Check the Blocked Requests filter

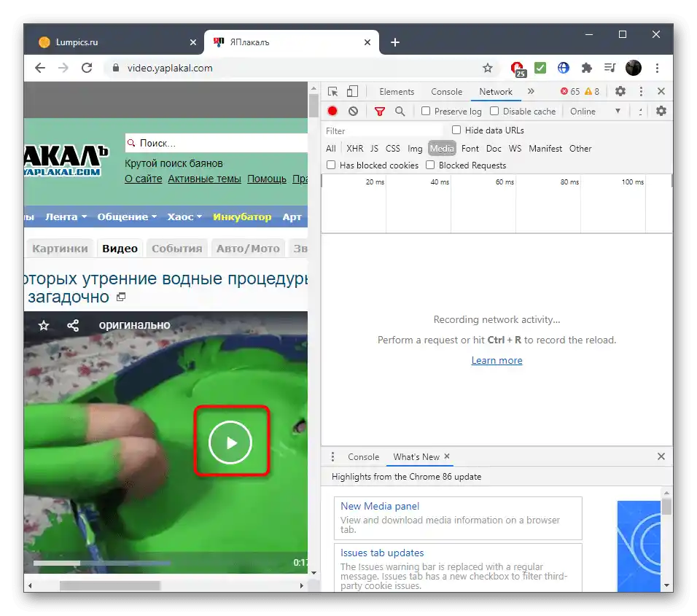point(430,165)
